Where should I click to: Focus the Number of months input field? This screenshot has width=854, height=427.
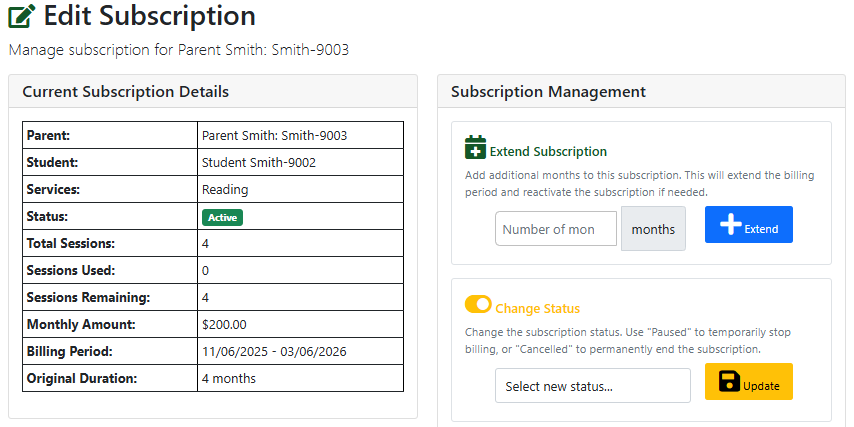(x=555, y=229)
